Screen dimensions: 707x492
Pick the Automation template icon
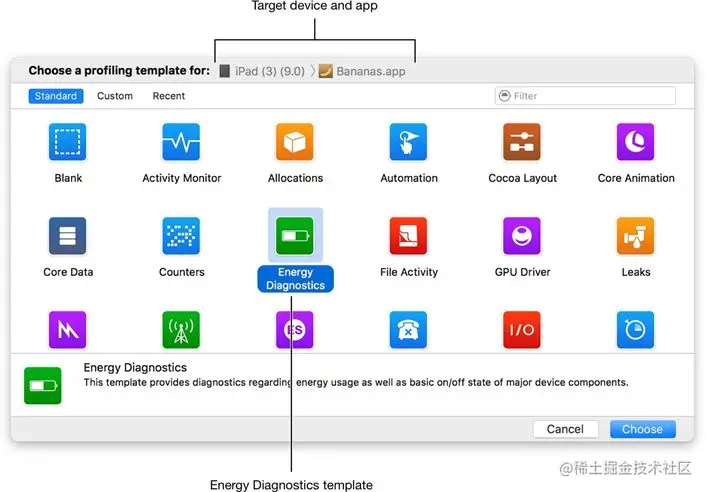pyautogui.click(x=409, y=142)
